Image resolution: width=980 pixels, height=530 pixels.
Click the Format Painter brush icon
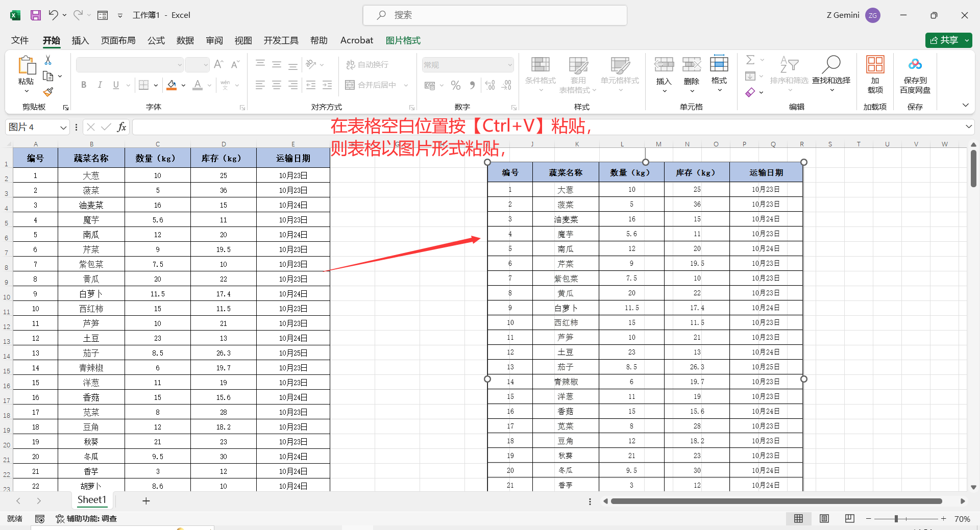48,92
